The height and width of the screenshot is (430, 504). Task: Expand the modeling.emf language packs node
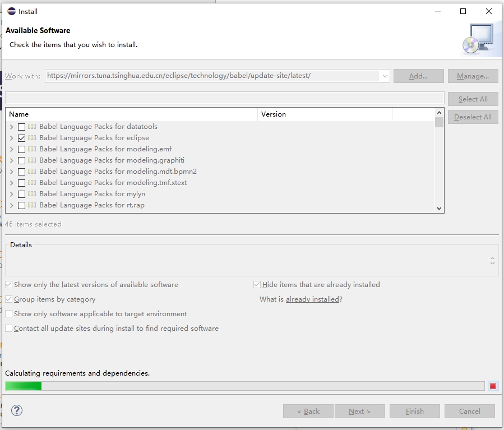click(x=12, y=150)
